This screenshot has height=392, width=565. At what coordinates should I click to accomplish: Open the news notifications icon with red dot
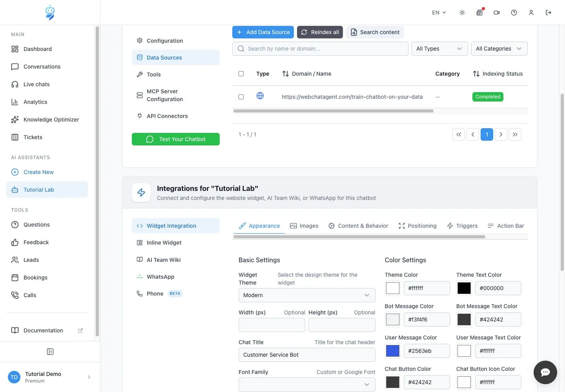coord(479,13)
